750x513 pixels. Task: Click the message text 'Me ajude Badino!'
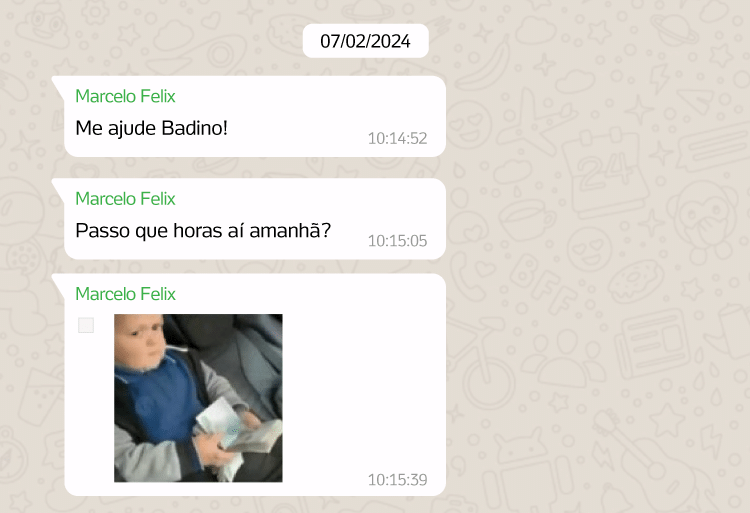click(151, 128)
